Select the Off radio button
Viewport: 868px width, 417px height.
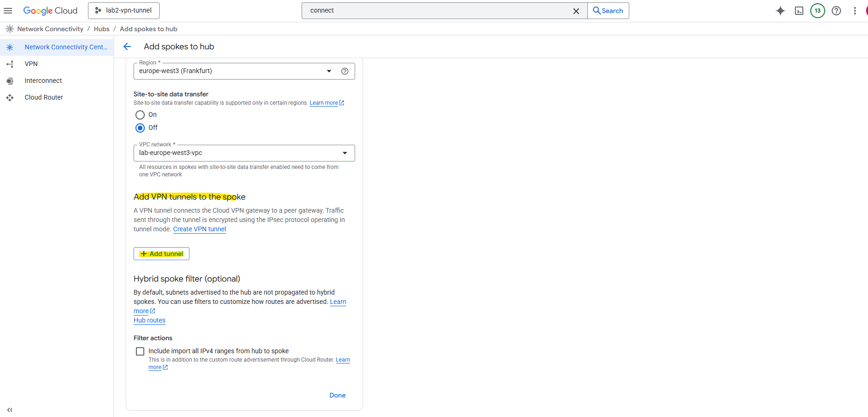coord(140,128)
